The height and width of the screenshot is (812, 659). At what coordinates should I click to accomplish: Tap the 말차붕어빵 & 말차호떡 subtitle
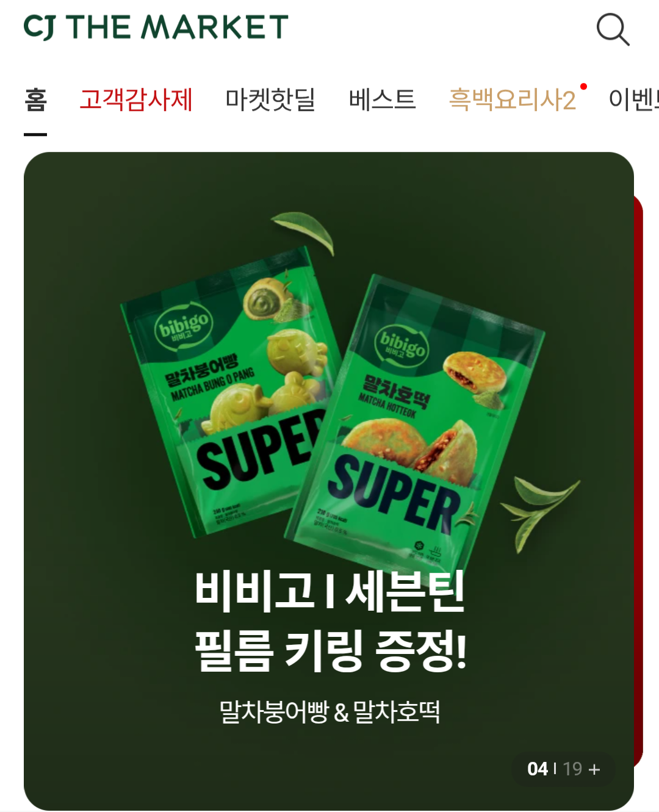pos(329,712)
